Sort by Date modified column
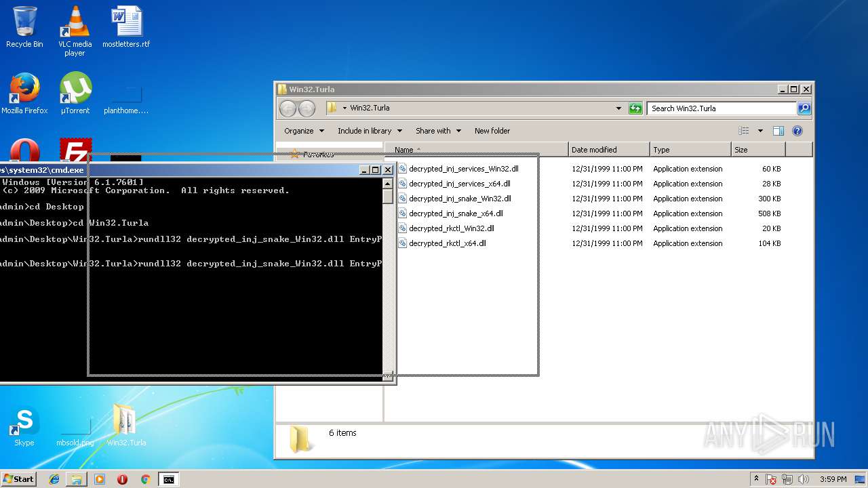Image resolution: width=868 pixels, height=488 pixels. (609, 150)
